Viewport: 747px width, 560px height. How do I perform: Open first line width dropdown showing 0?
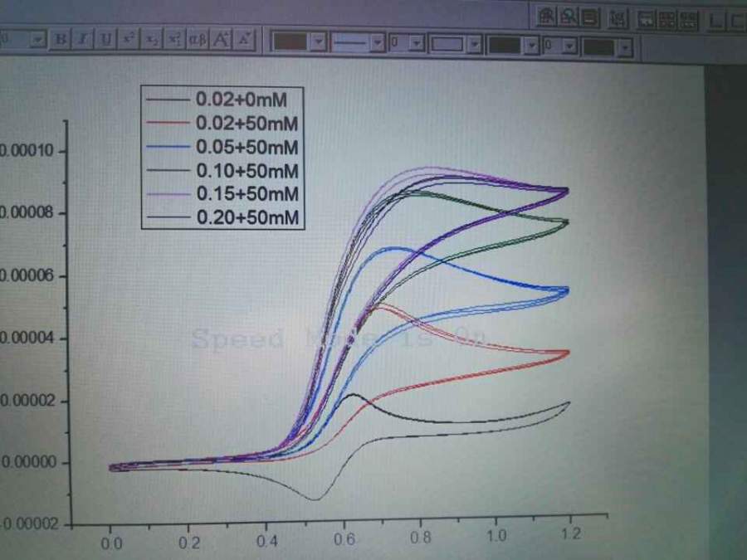pyautogui.click(x=417, y=44)
